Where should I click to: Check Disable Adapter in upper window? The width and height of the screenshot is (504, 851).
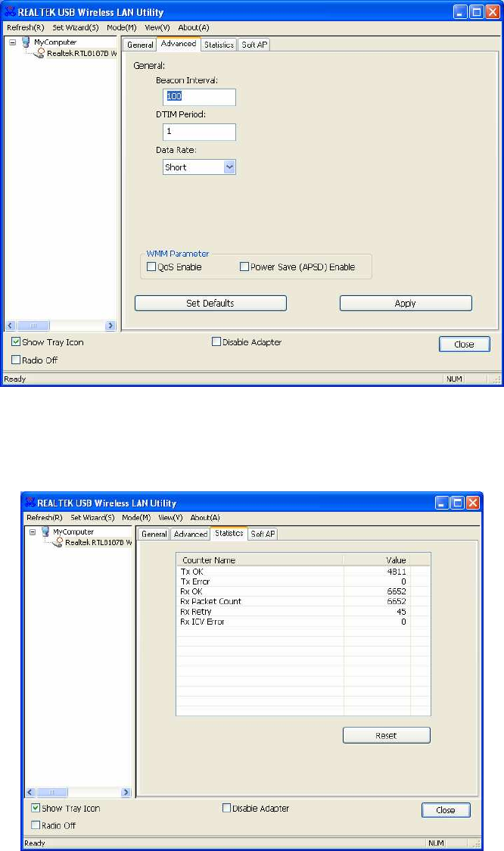point(216,342)
